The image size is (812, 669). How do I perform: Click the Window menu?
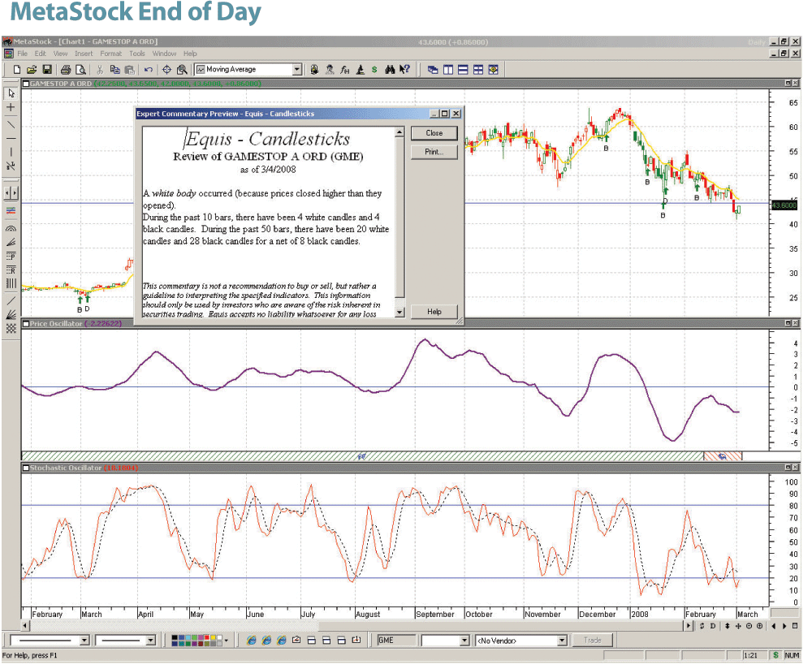click(x=164, y=54)
